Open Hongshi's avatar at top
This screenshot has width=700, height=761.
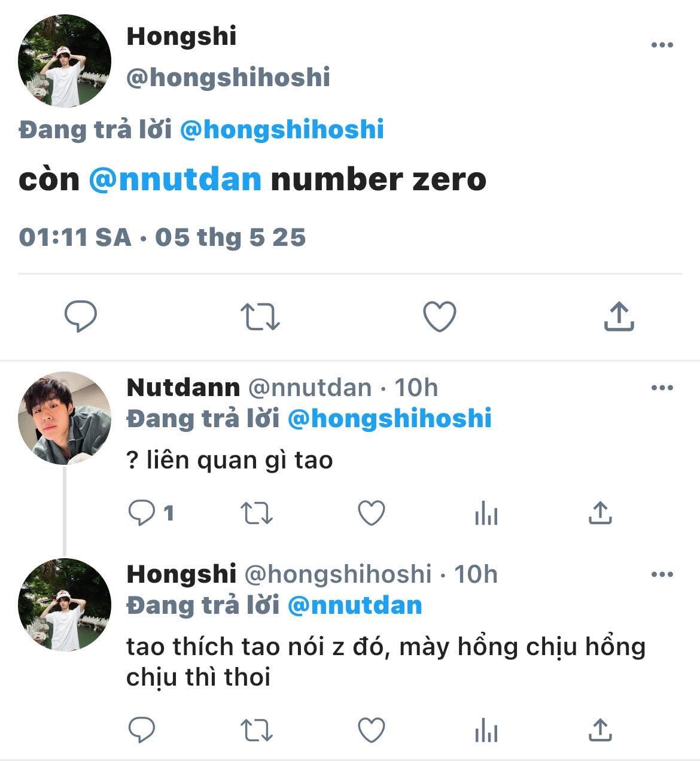pyautogui.click(x=65, y=62)
